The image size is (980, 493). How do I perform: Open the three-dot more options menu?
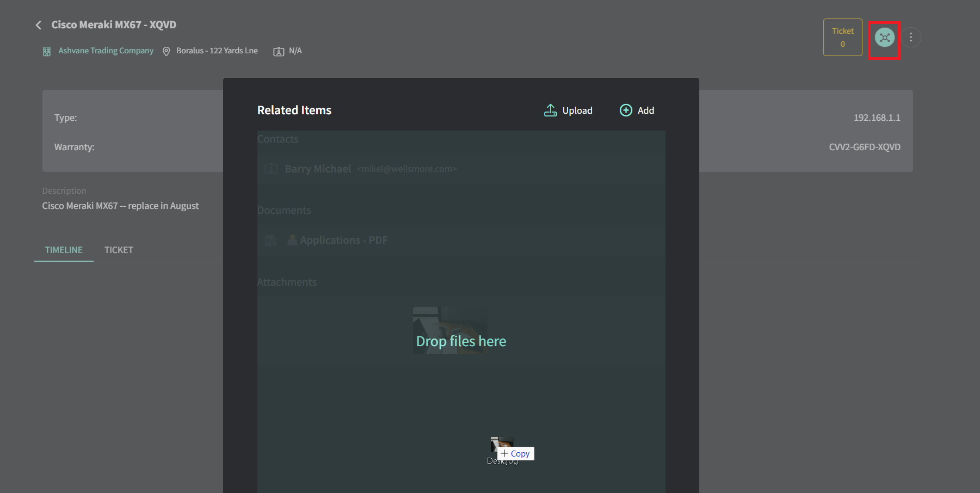[911, 38]
